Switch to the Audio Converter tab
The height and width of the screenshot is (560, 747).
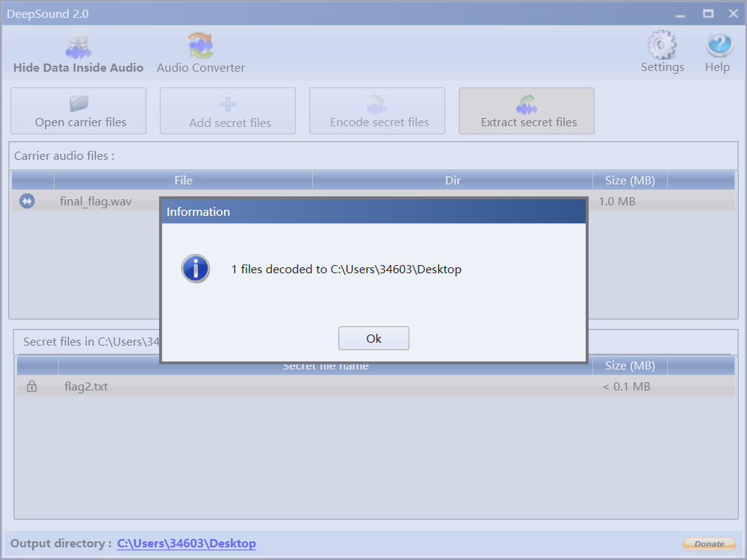[200, 54]
